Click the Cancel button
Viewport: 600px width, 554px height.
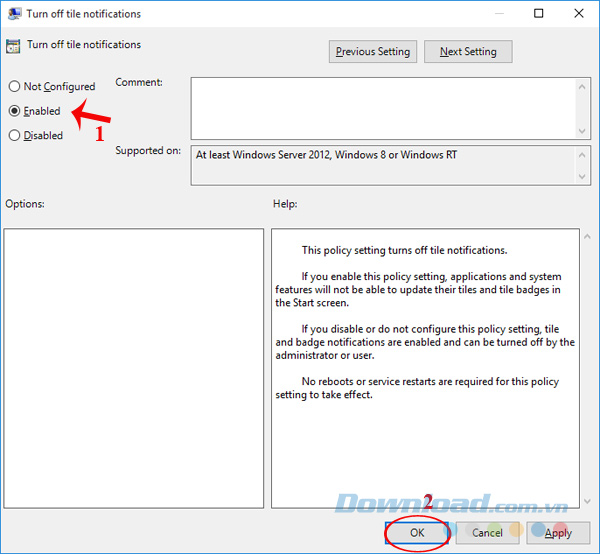[487, 533]
